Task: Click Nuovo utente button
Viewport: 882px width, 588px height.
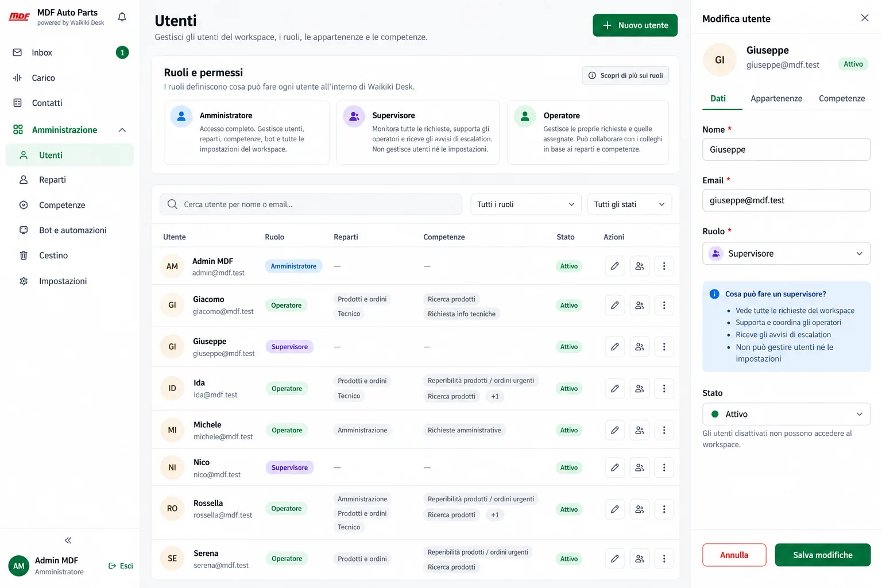Action: click(635, 25)
